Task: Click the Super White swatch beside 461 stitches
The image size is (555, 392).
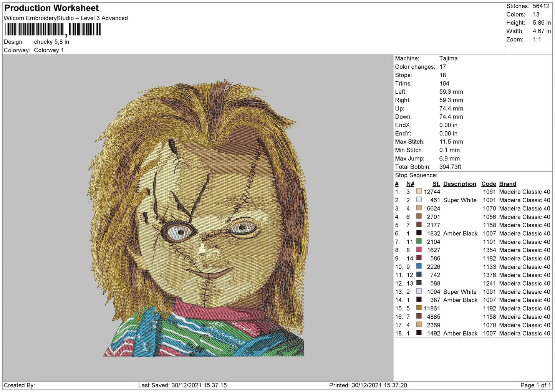Action: click(x=419, y=200)
